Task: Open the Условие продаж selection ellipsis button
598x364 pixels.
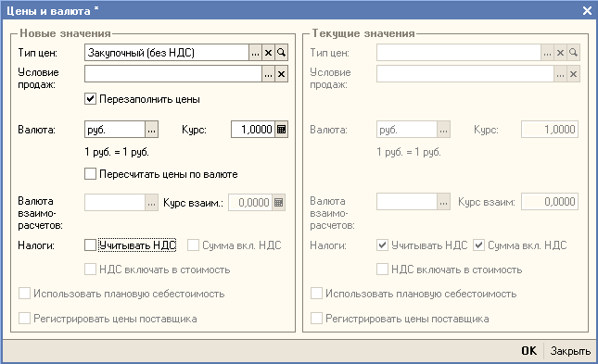Action: 269,74
